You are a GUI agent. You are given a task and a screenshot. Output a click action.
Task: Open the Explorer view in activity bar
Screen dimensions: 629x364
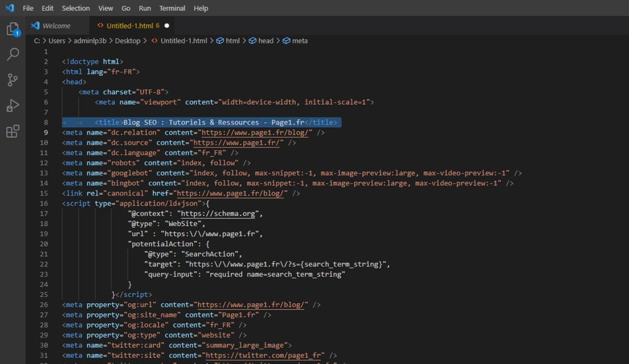click(13, 29)
